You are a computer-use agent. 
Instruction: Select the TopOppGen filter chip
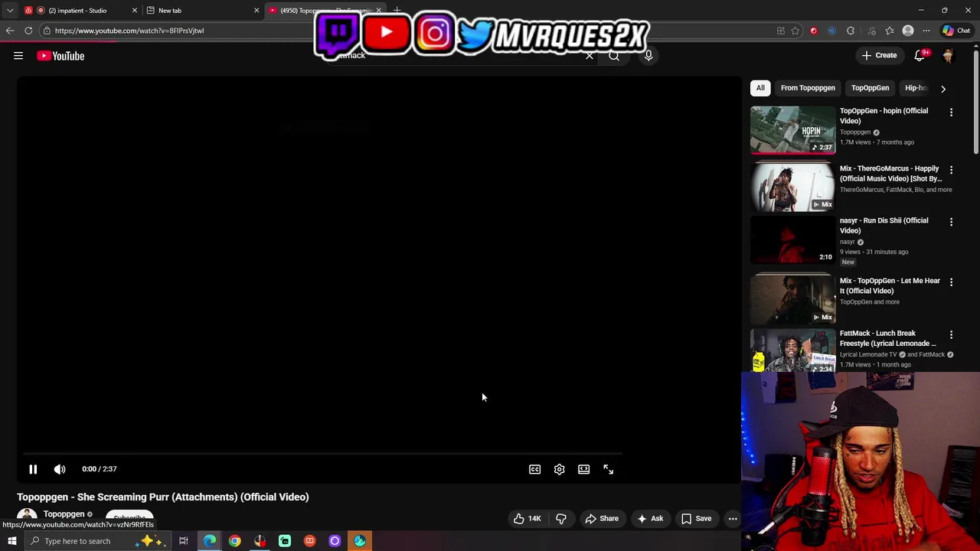[870, 88]
